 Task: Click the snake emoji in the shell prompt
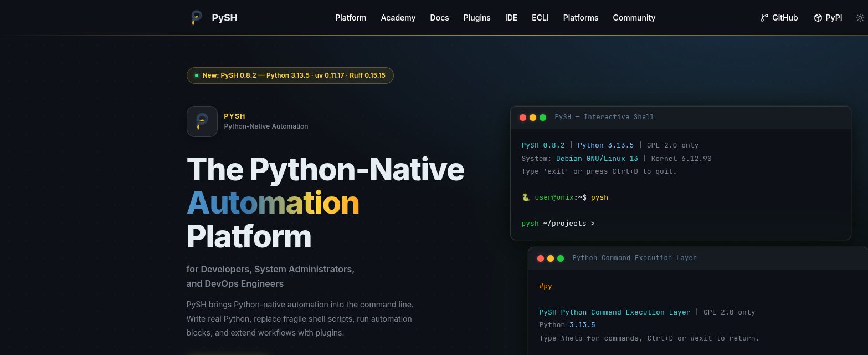coord(526,197)
